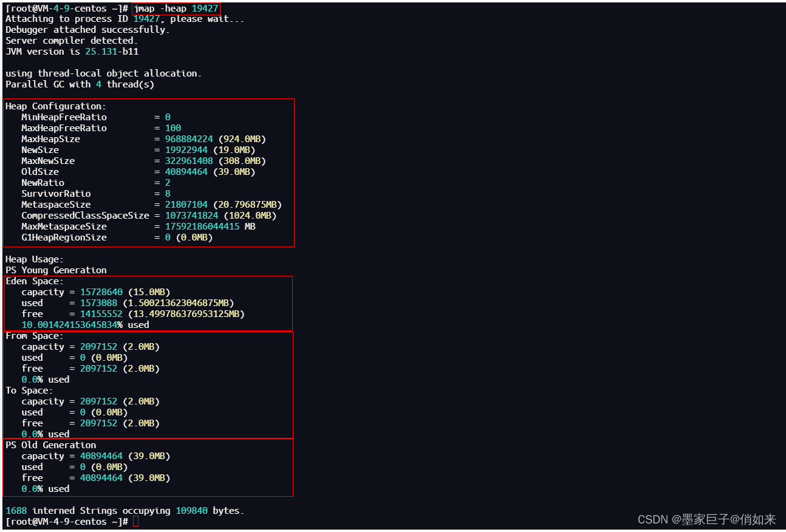Click the MetaspaceSize value 21807104
Screen dimensions: 786x532
(x=186, y=205)
